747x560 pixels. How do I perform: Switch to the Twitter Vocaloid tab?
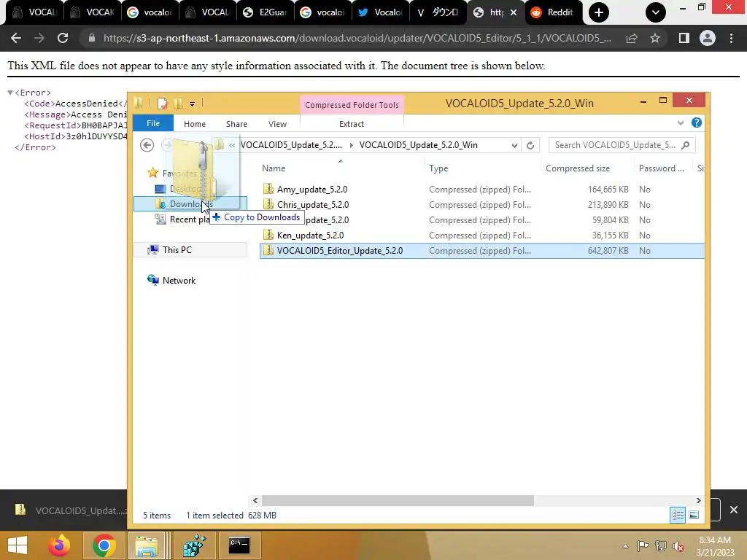381,12
